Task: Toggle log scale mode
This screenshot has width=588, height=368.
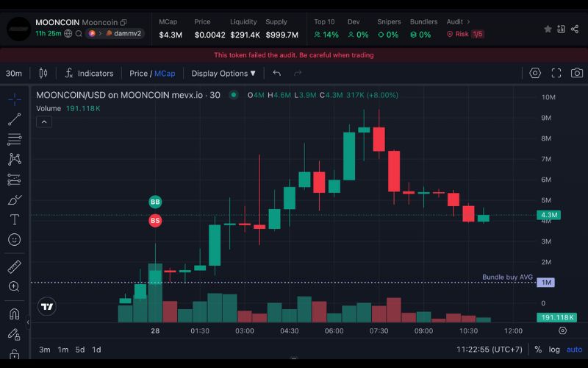Action: [554, 350]
